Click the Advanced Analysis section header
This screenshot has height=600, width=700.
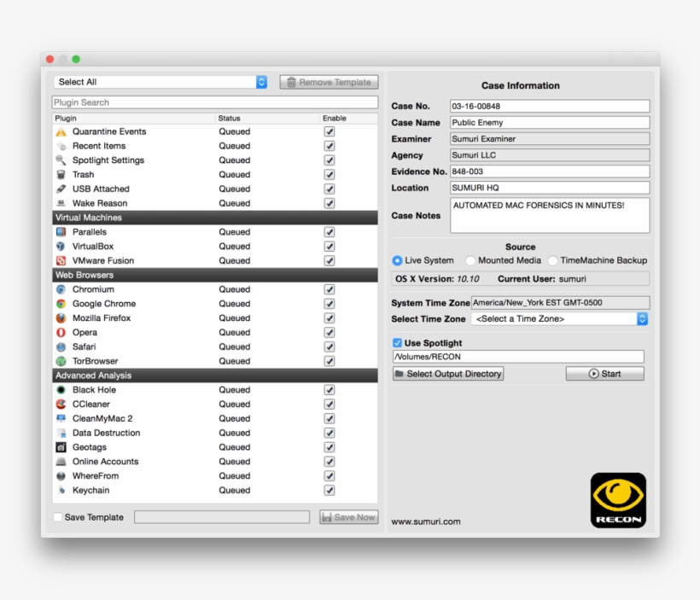(215, 376)
